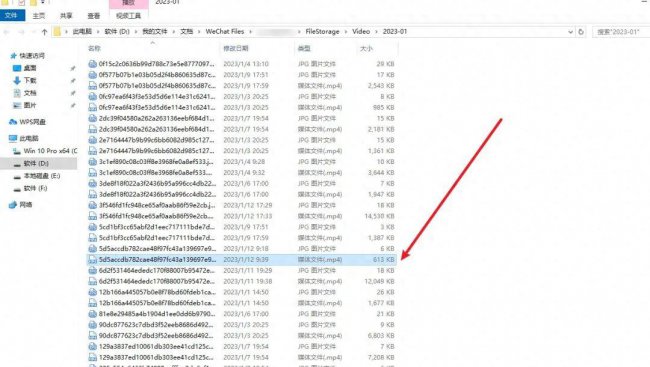Expand the chevron after FileStorage breadcrumb

(346, 32)
